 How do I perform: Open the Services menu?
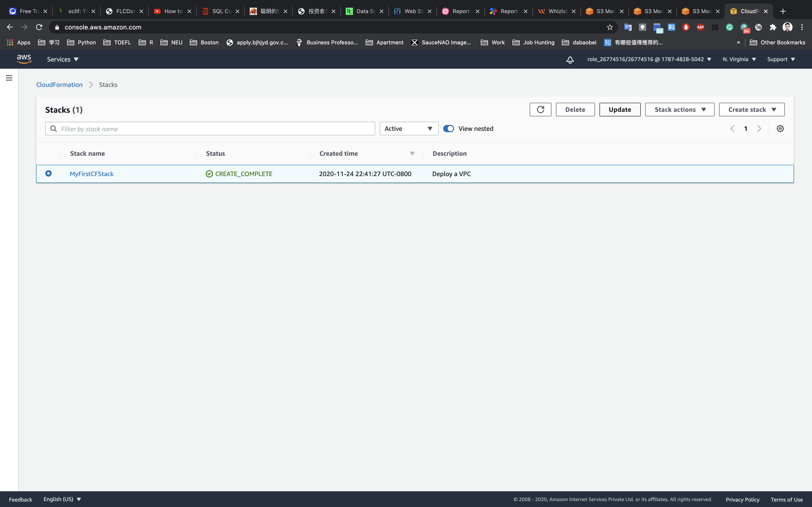pyautogui.click(x=62, y=59)
